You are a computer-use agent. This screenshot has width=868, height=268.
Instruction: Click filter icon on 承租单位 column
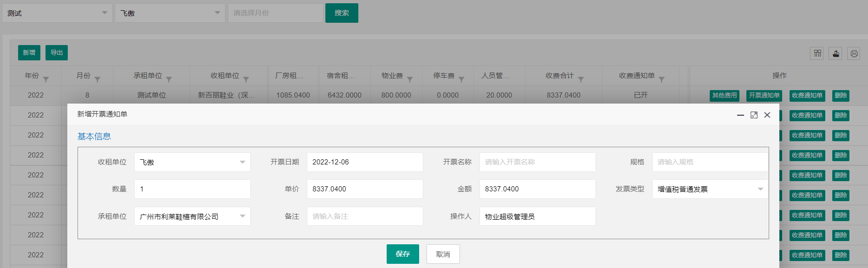[169, 79]
